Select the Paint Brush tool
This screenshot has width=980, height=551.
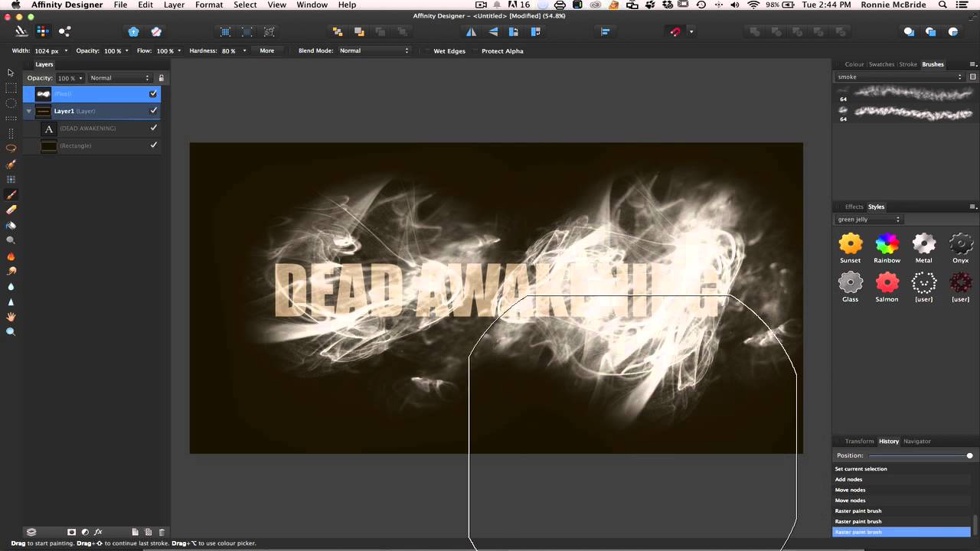click(11, 194)
